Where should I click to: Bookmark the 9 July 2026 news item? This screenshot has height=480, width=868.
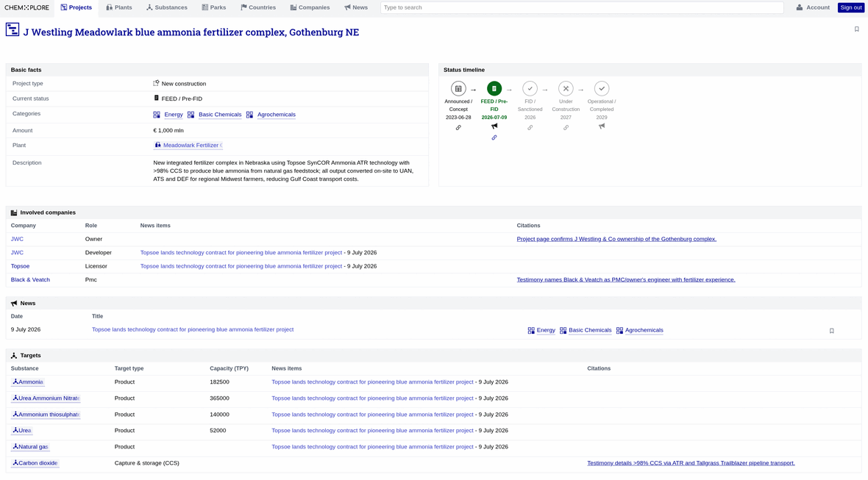[x=831, y=331]
